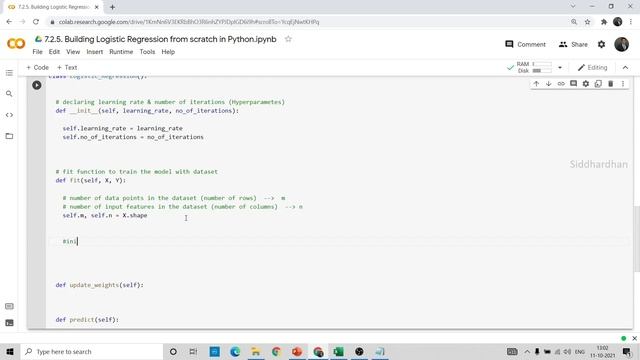Click the browser address bar

[308, 22]
